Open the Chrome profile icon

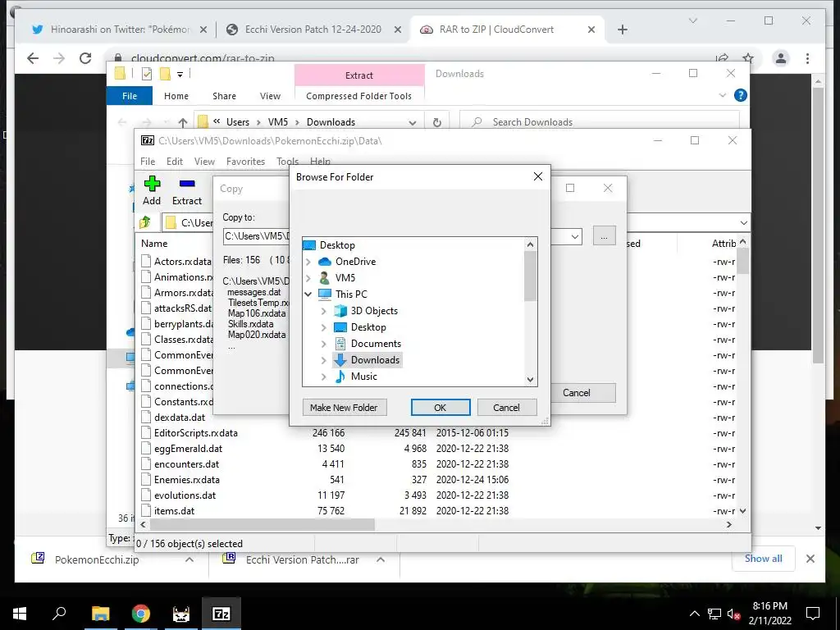point(781,58)
